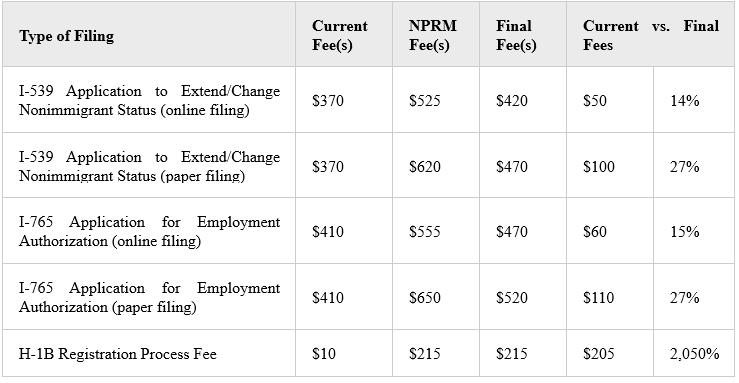
Task: Click the $10 current fee cell
Action: [x=344, y=353]
